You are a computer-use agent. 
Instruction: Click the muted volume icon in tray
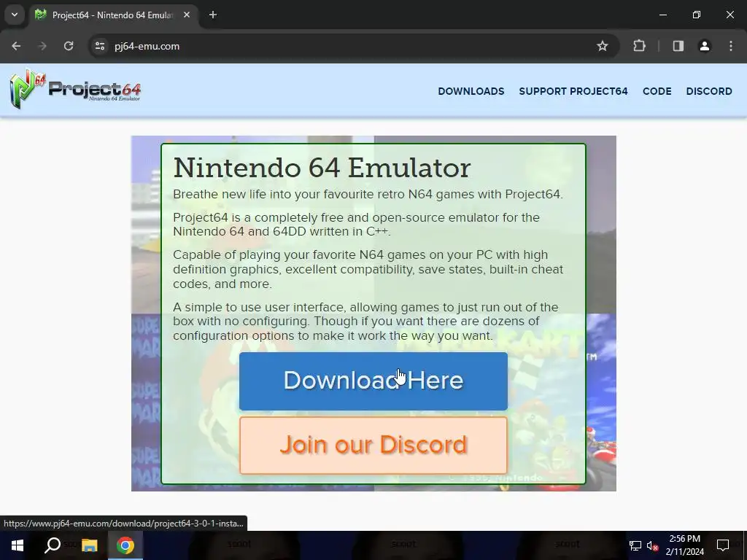[x=653, y=545]
